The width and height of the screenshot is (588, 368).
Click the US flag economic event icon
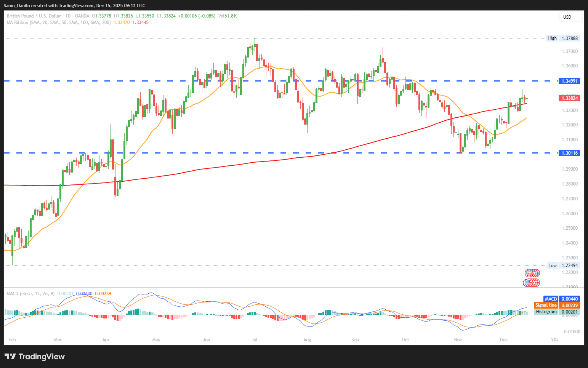(x=529, y=283)
